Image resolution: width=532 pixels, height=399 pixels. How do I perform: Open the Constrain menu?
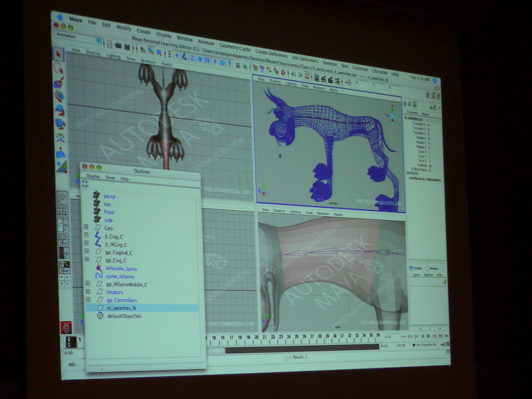[360, 68]
